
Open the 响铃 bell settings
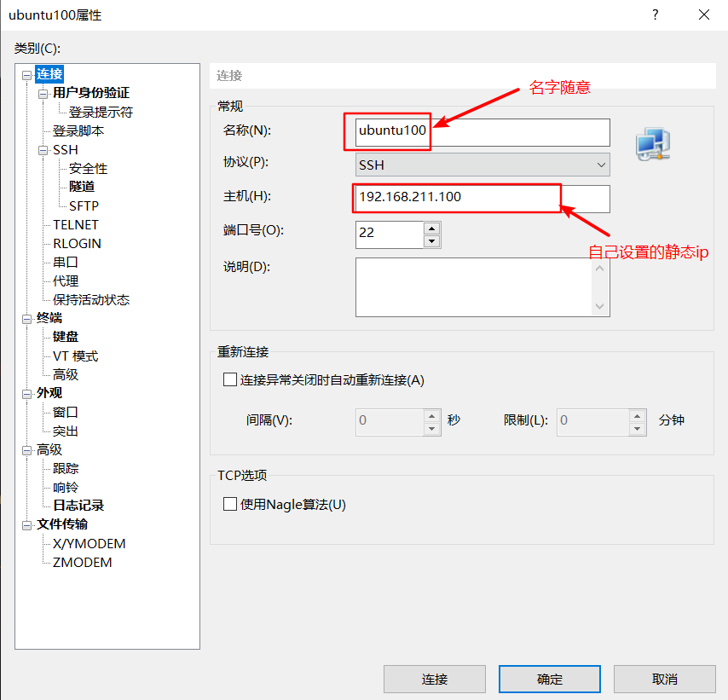[66, 487]
